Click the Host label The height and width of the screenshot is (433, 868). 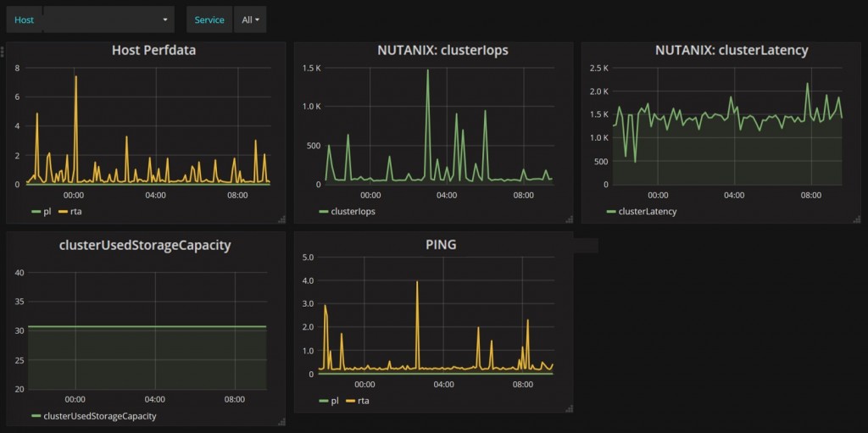point(25,20)
